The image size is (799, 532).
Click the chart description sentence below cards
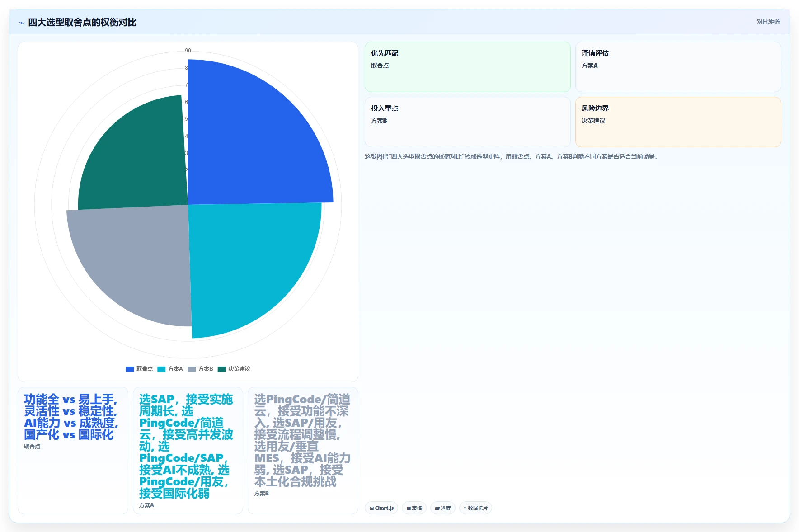point(512,156)
